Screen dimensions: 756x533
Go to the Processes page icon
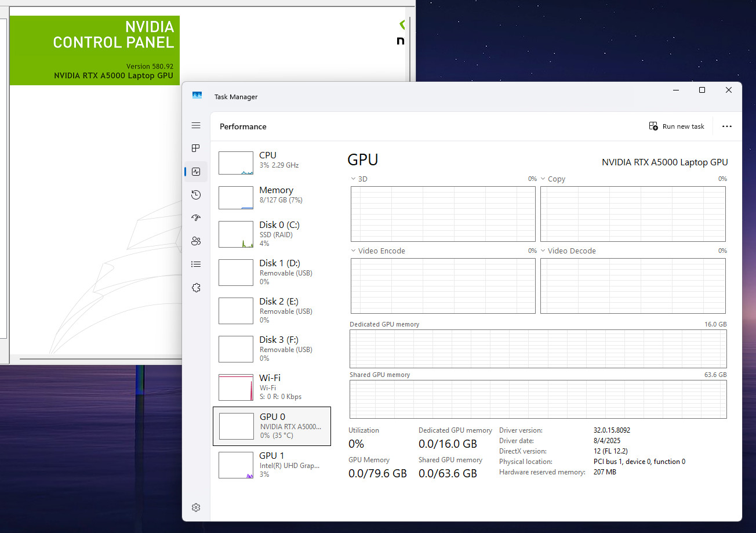[x=196, y=148]
